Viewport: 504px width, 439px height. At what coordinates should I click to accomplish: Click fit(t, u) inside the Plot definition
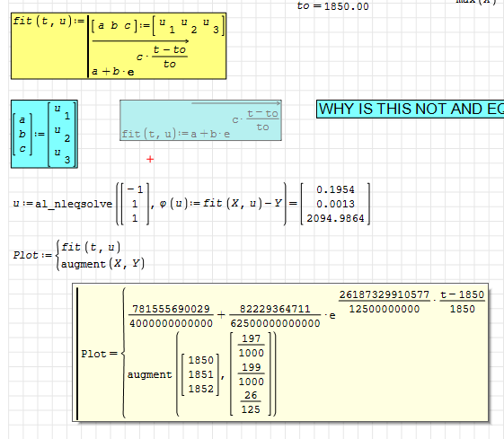pyautogui.click(x=91, y=247)
